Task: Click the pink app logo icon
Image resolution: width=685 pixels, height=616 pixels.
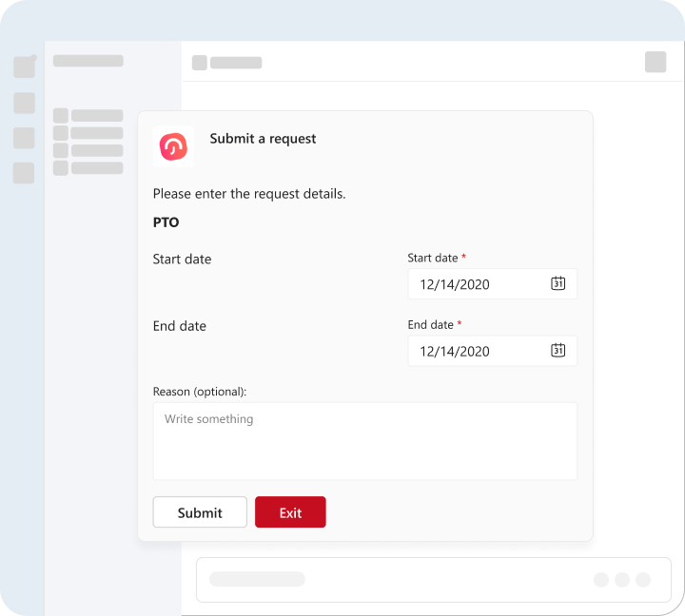Action: pyautogui.click(x=173, y=146)
